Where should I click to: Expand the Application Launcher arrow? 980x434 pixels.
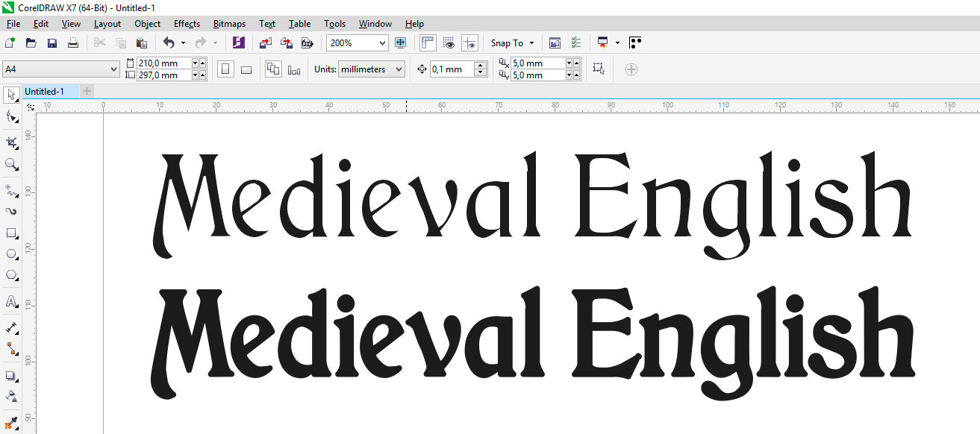[x=618, y=43]
